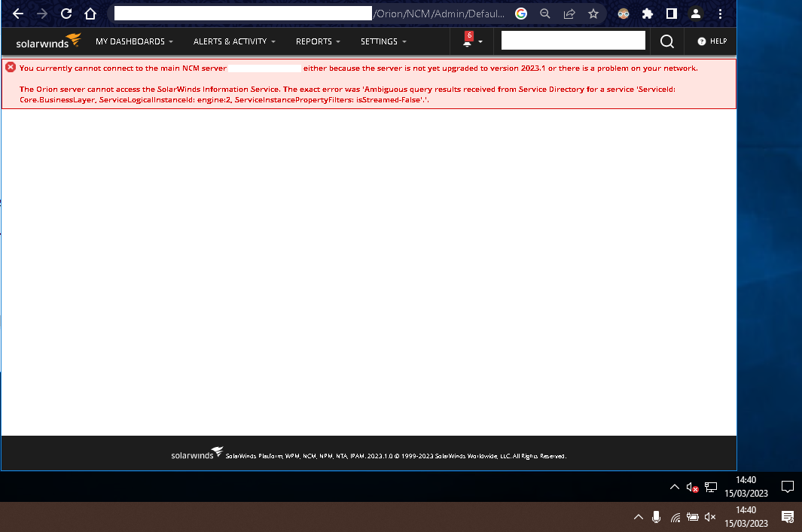Show hidden icons in the outer taskbar tray

639,517
